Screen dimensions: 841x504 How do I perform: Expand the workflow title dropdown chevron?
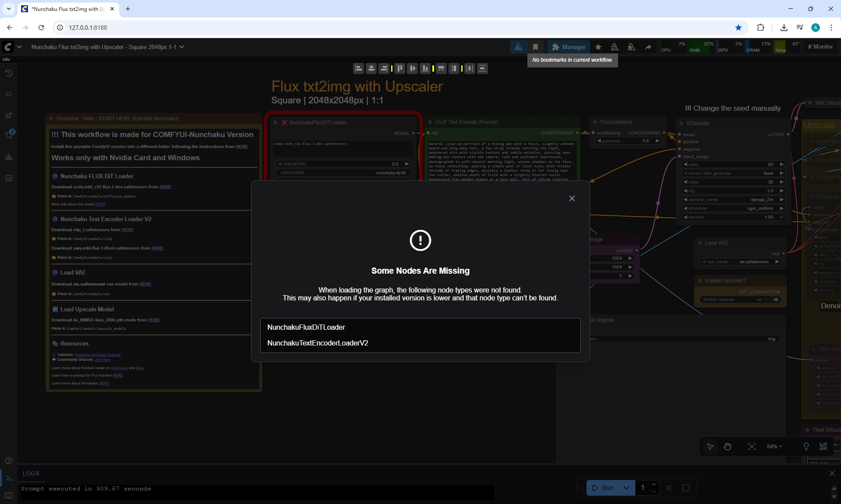coord(182,47)
